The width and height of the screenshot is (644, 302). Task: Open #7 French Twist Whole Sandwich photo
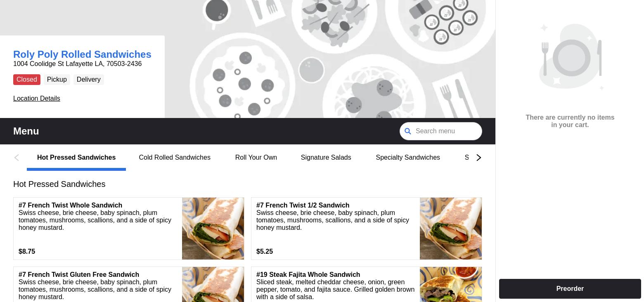(x=213, y=229)
